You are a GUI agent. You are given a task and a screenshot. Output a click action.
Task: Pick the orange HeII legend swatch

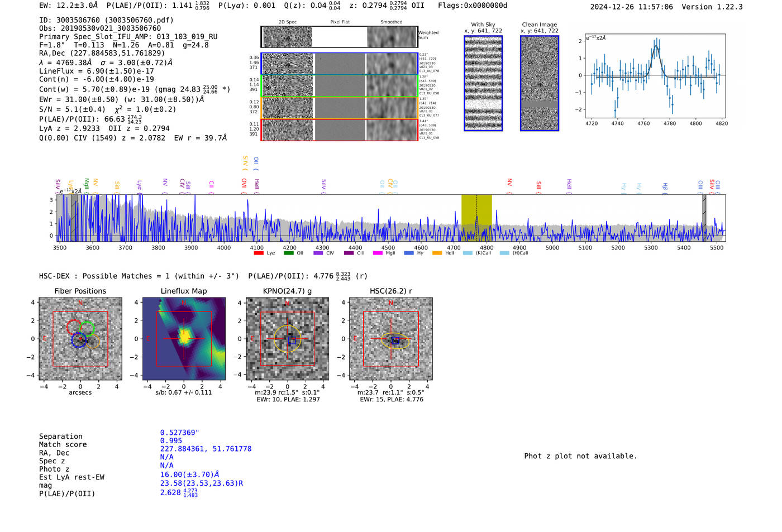[437, 253]
